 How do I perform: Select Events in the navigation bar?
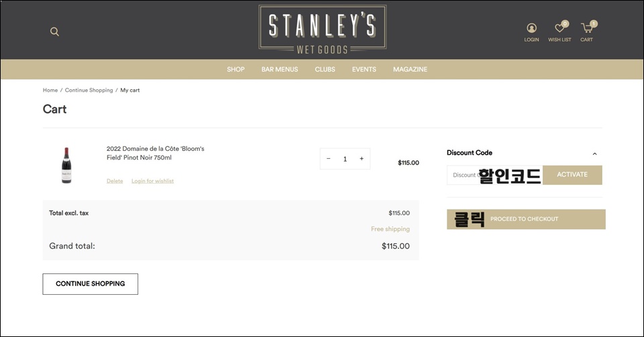click(x=364, y=69)
